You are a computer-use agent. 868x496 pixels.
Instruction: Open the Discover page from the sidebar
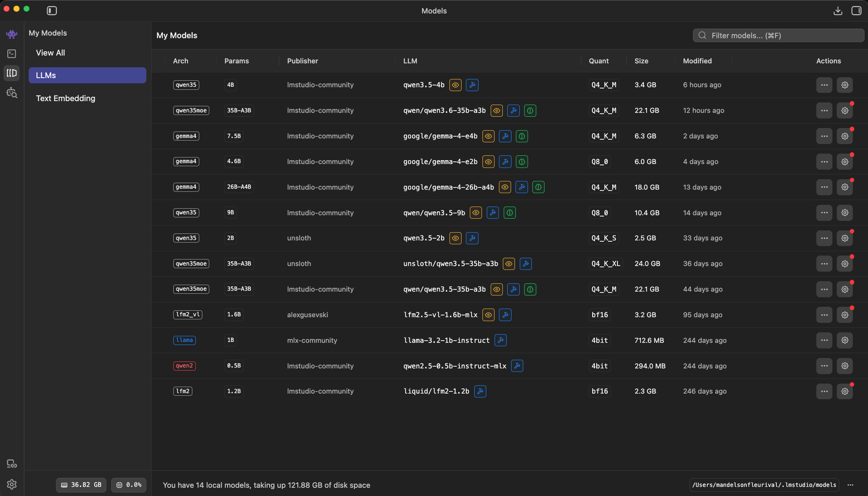pos(12,92)
